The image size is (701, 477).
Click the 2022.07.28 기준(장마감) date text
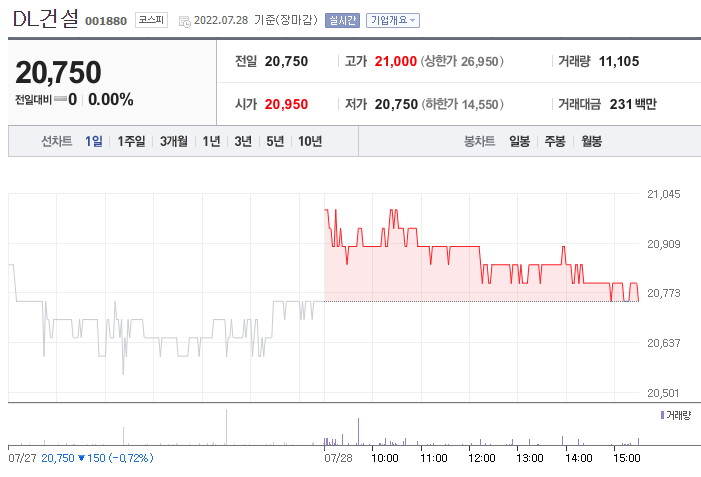pyautogui.click(x=256, y=20)
